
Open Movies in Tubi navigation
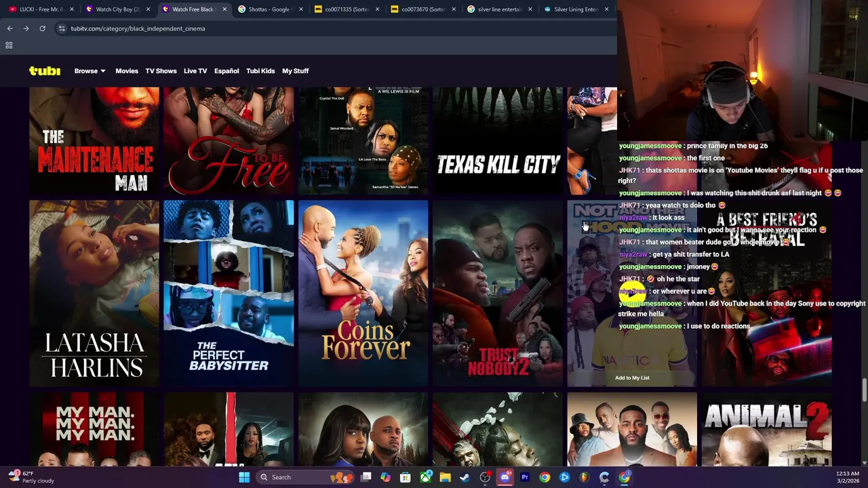pyautogui.click(x=127, y=70)
